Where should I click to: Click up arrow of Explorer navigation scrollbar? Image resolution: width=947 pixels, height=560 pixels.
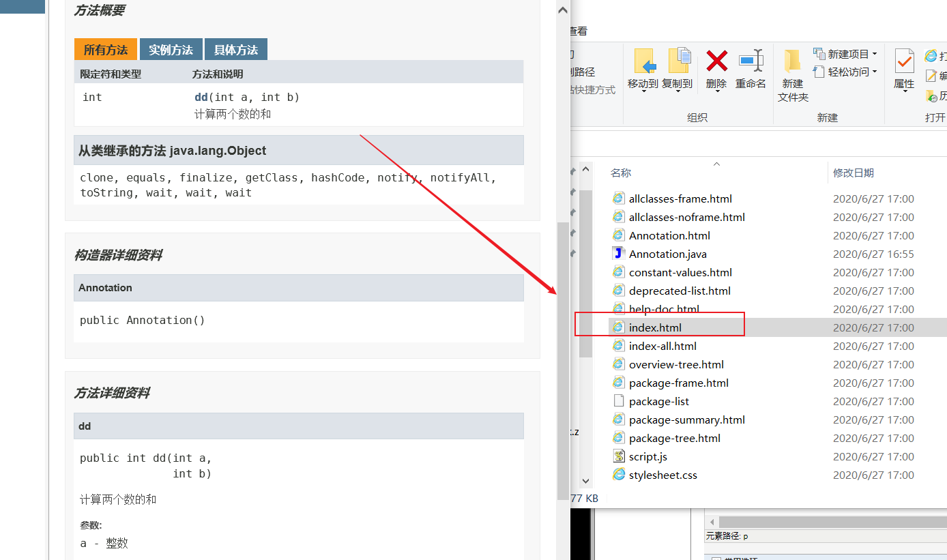pos(585,170)
